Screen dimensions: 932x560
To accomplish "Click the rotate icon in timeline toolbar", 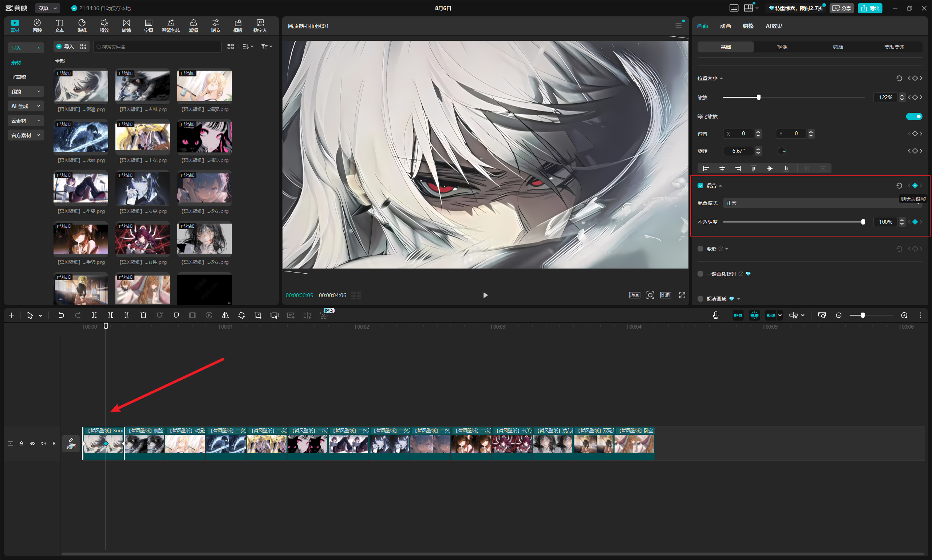I will pyautogui.click(x=242, y=315).
